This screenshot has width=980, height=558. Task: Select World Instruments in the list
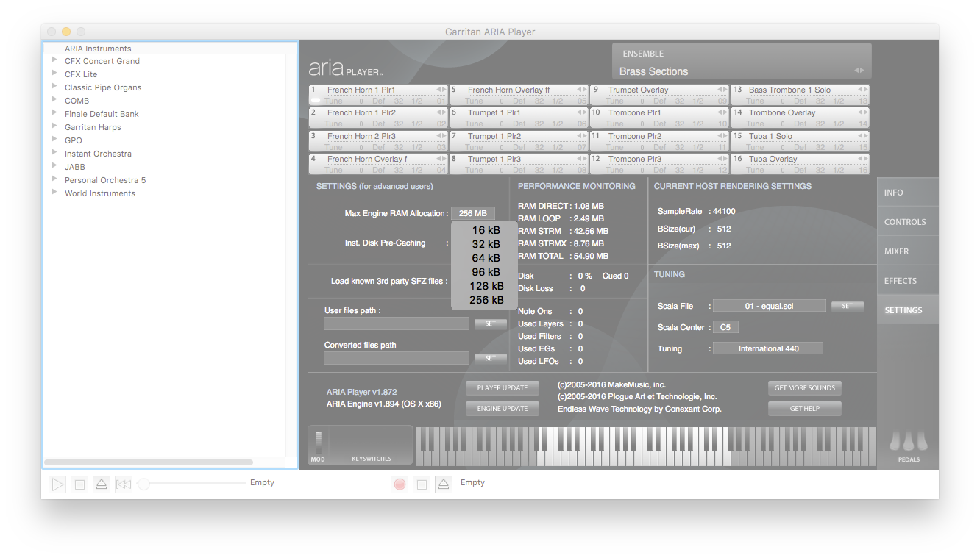click(x=100, y=193)
